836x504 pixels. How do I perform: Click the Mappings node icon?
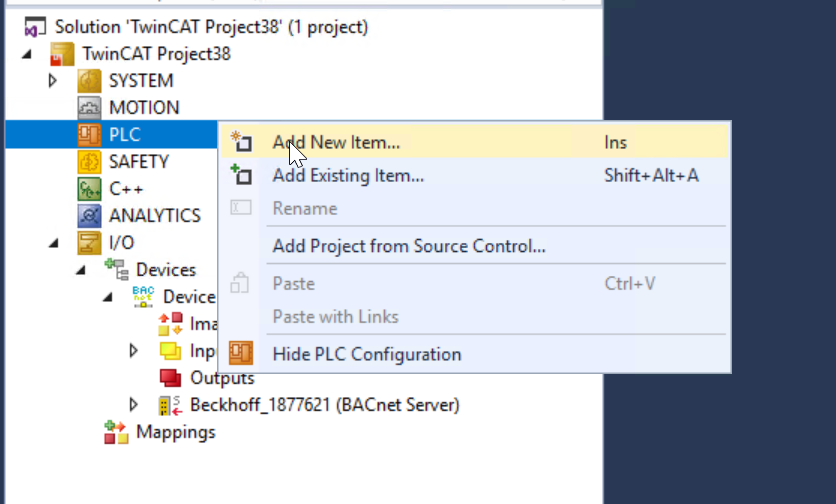pos(116,432)
